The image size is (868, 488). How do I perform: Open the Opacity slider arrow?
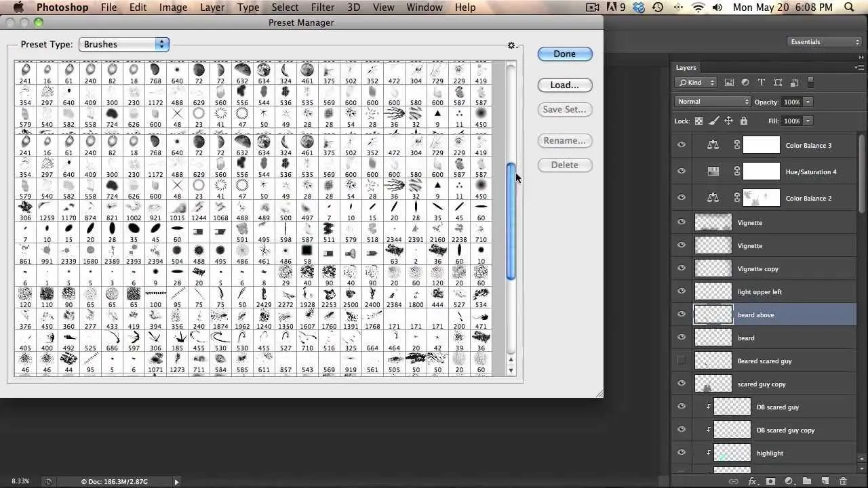coord(808,102)
